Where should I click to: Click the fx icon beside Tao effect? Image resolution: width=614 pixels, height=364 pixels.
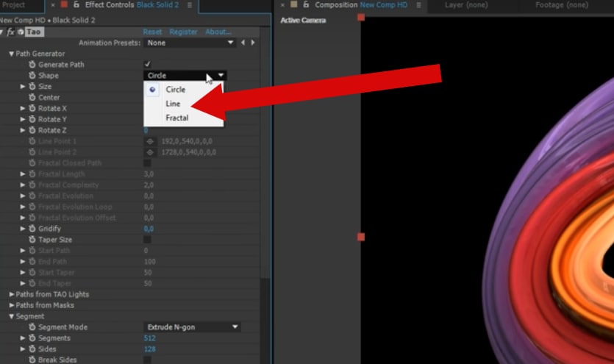11,32
